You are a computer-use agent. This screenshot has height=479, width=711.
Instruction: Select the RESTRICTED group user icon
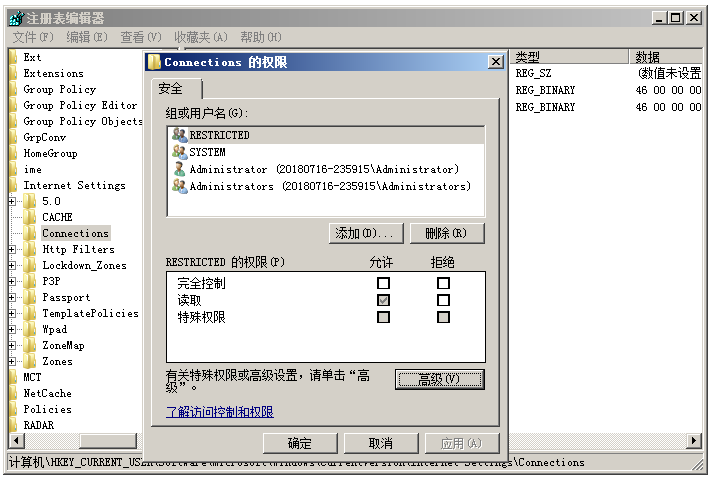179,135
